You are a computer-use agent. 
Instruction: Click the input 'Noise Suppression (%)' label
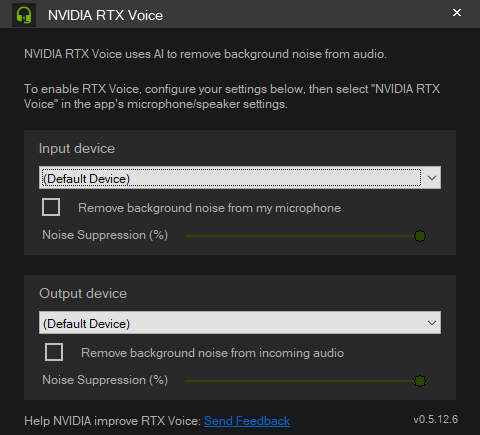click(x=105, y=235)
